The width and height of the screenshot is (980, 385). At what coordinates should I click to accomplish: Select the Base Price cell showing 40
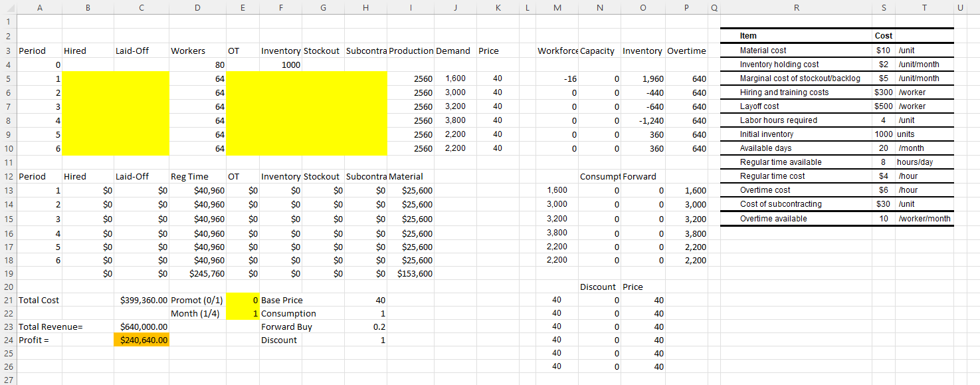coord(365,300)
